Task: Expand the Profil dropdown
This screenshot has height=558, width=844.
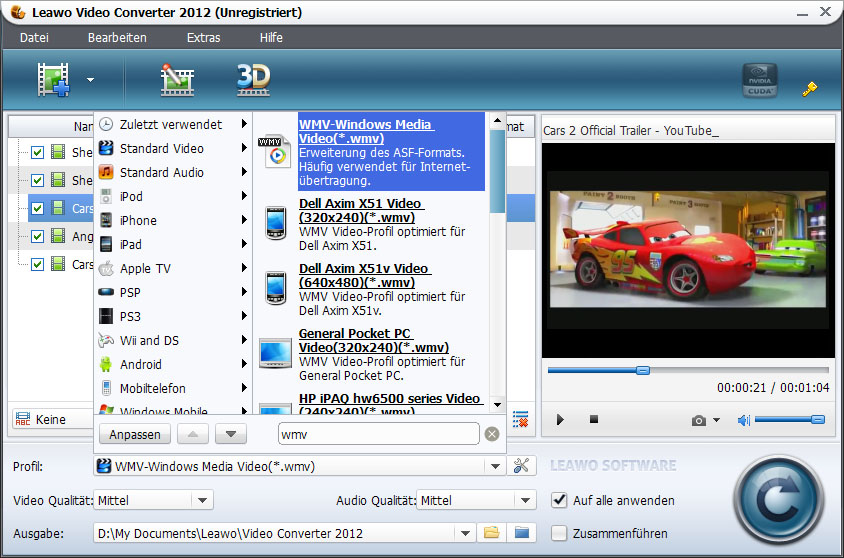Action: click(494, 466)
